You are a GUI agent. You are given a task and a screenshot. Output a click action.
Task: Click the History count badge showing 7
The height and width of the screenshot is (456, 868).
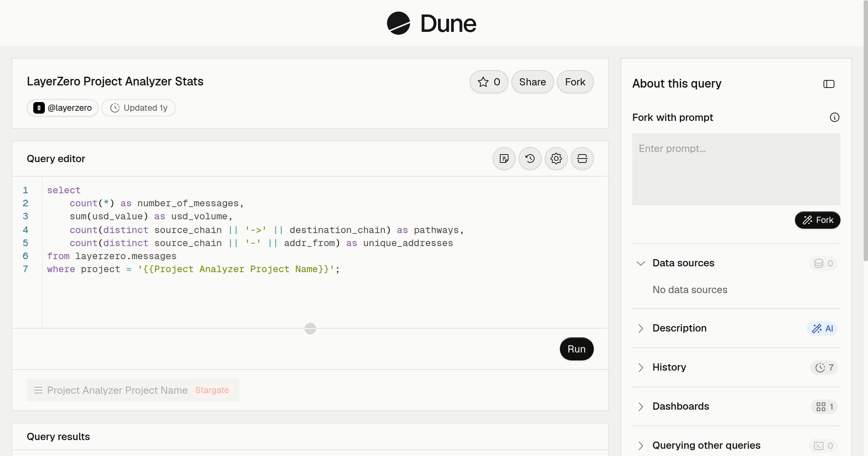point(824,367)
